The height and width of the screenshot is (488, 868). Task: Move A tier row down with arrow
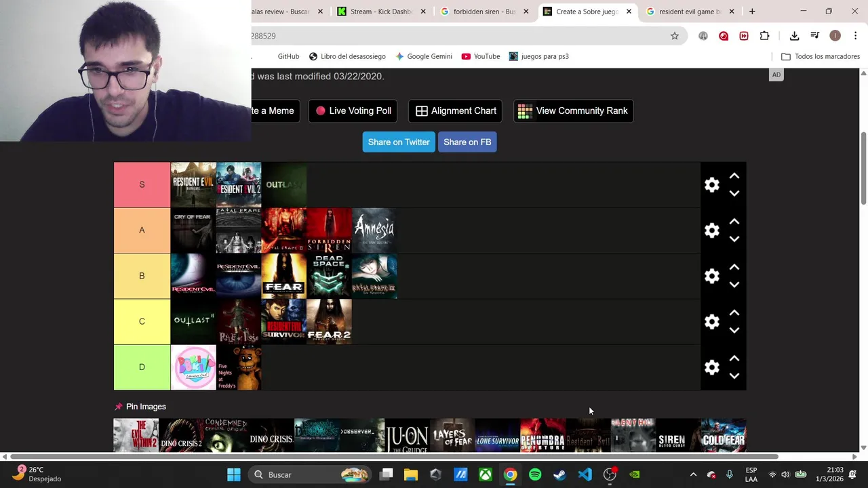(x=734, y=239)
